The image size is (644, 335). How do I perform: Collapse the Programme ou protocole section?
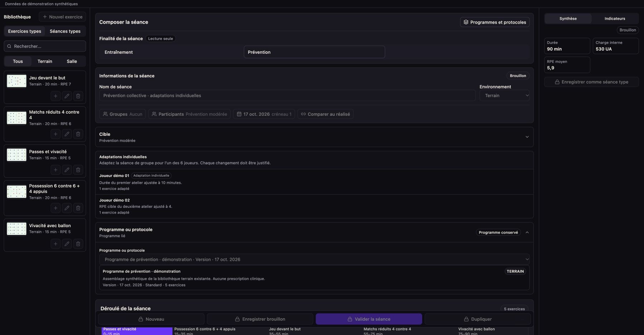click(x=527, y=233)
